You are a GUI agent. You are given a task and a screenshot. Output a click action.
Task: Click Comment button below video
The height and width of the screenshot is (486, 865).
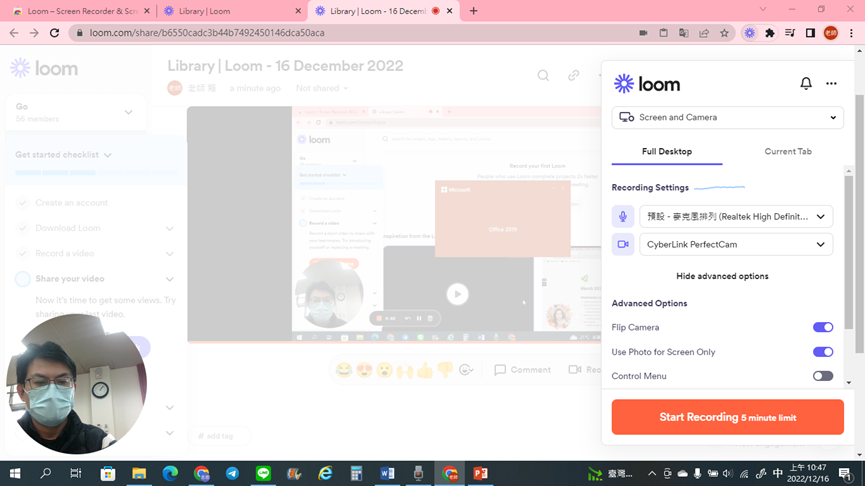tap(522, 370)
